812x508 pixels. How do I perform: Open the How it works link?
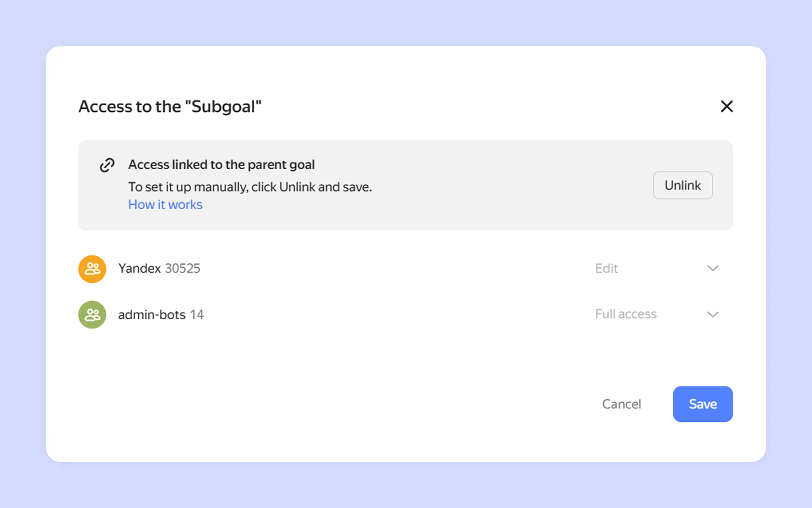click(x=165, y=205)
